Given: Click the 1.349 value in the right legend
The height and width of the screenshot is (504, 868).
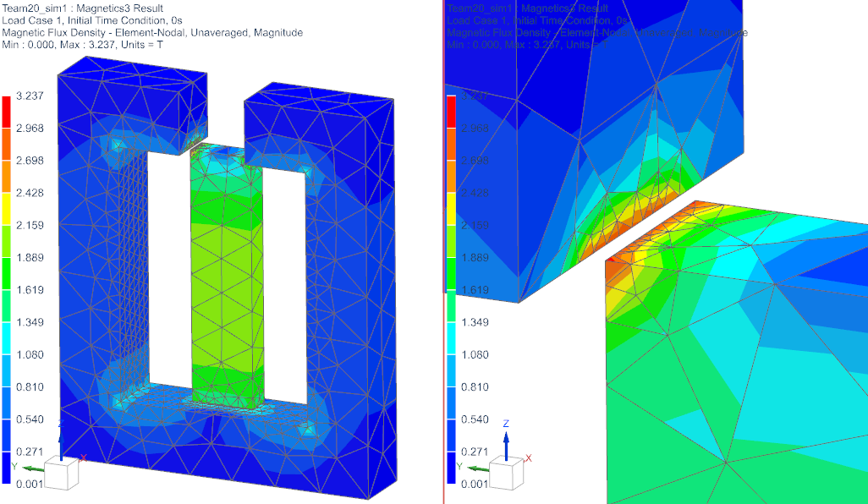Looking at the screenshot, I should 474,322.
